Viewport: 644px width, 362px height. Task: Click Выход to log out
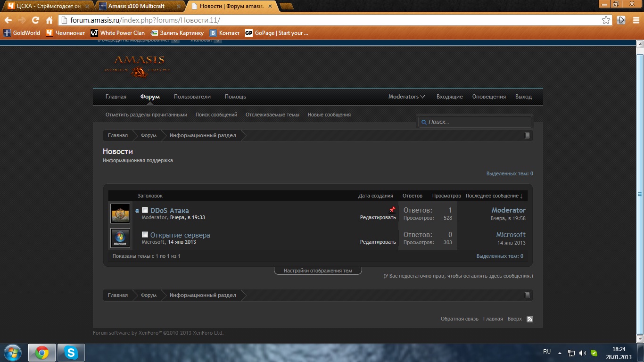(x=523, y=97)
